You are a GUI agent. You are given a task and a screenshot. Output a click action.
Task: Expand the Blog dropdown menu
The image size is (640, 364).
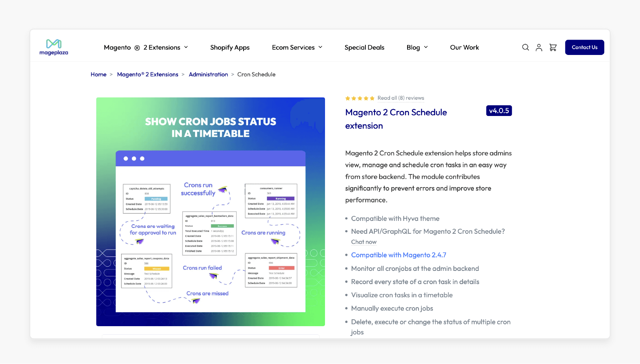(416, 47)
